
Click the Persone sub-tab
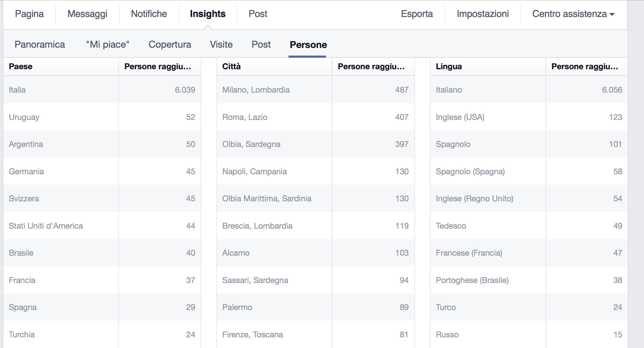[308, 45]
